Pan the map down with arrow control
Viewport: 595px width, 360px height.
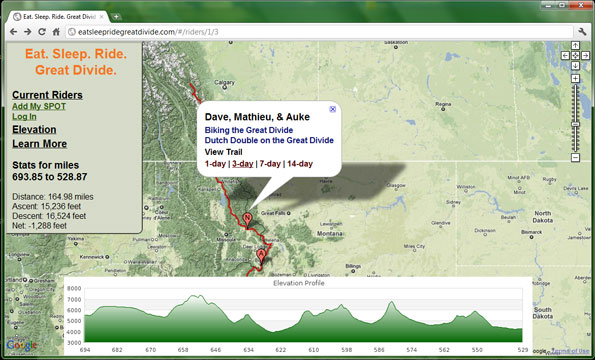click(x=575, y=66)
